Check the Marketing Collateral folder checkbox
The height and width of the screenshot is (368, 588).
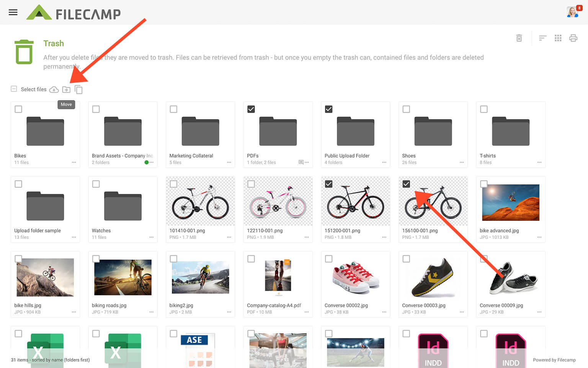tap(173, 109)
